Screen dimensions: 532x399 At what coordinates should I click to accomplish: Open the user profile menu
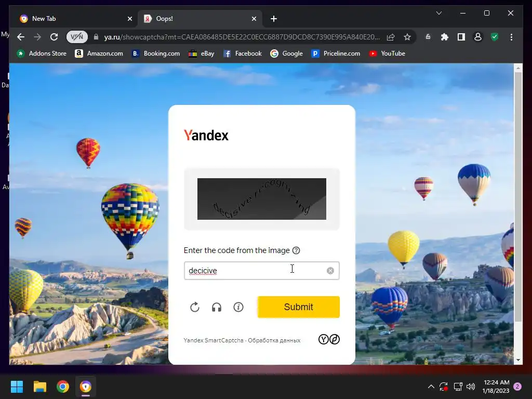click(478, 37)
